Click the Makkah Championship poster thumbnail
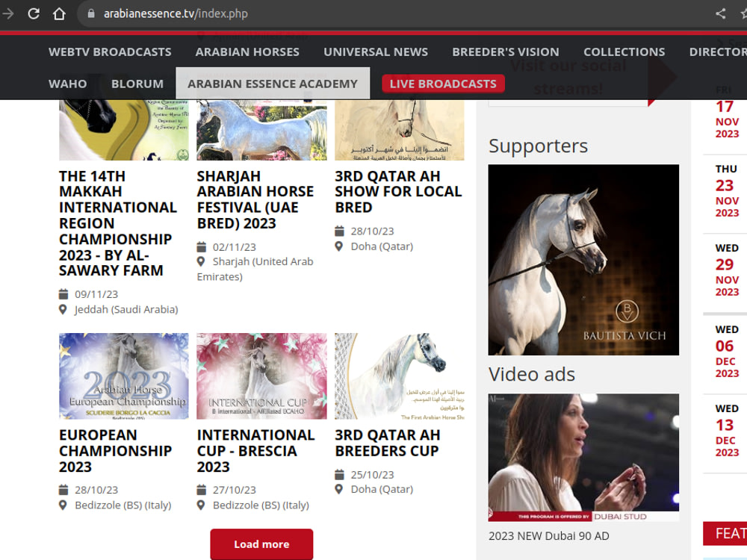Screen dimensions: 747x560 coord(124,130)
